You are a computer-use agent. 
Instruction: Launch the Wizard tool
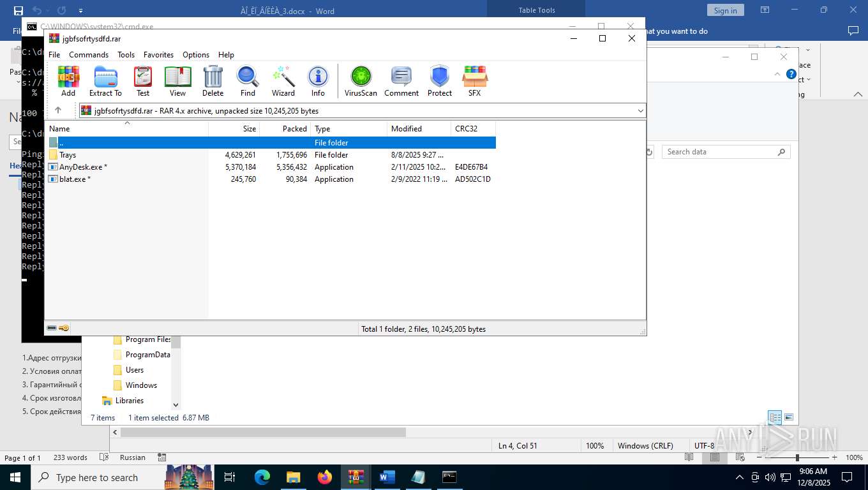pos(283,81)
